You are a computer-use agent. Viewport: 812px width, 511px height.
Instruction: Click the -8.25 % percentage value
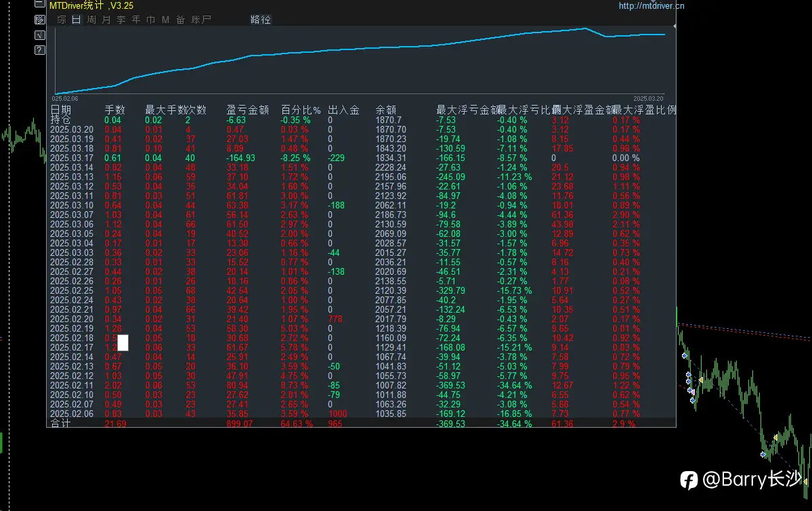(296, 158)
